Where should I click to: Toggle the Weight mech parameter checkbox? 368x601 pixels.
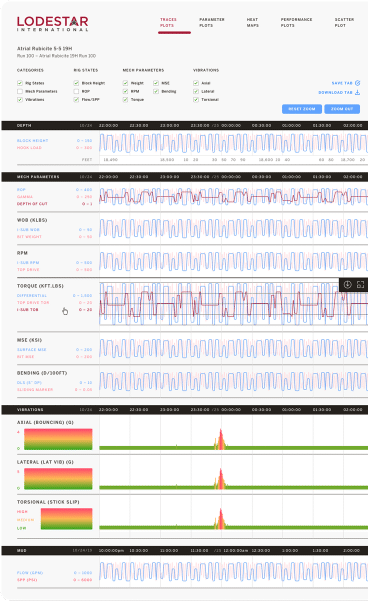pos(125,83)
